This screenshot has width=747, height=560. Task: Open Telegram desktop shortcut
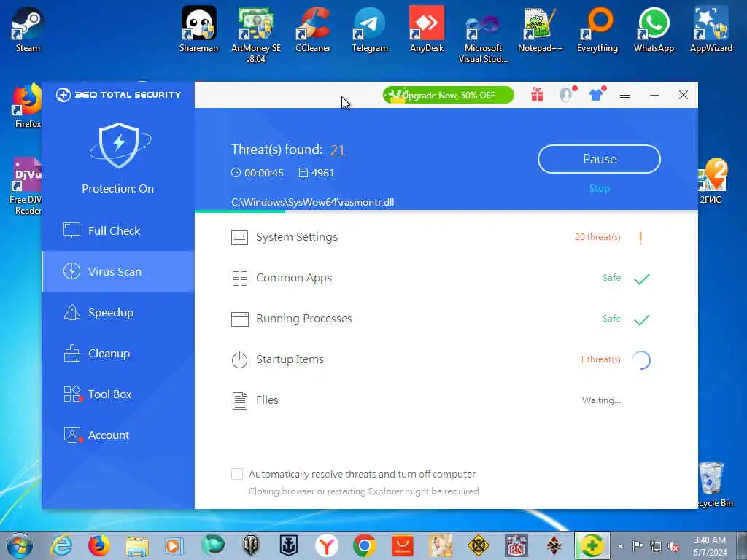370,29
